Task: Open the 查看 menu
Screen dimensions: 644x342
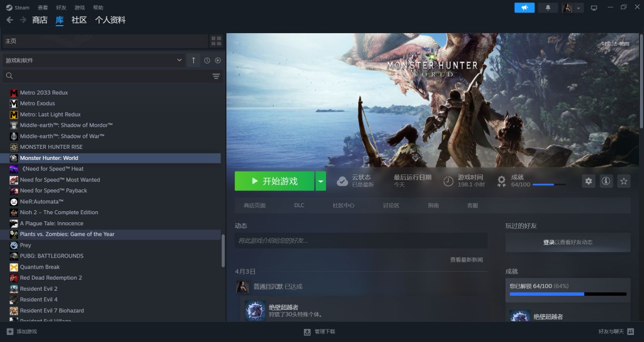Action: click(x=43, y=8)
